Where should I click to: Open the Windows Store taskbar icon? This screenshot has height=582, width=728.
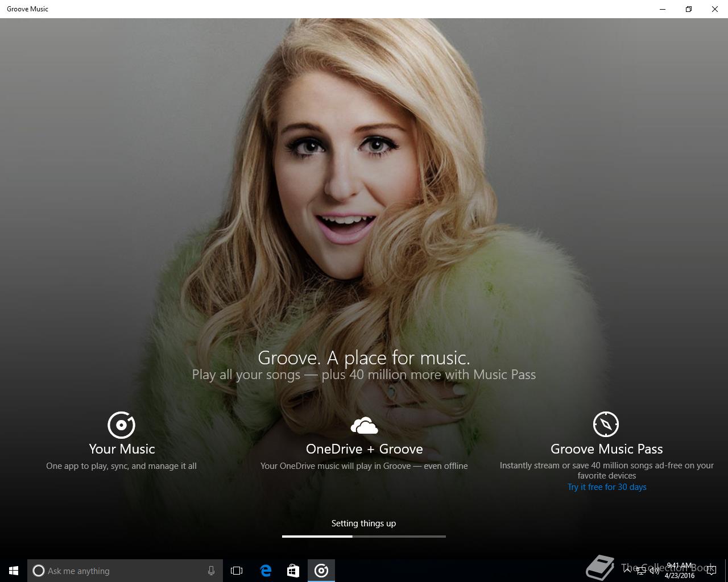(293, 571)
